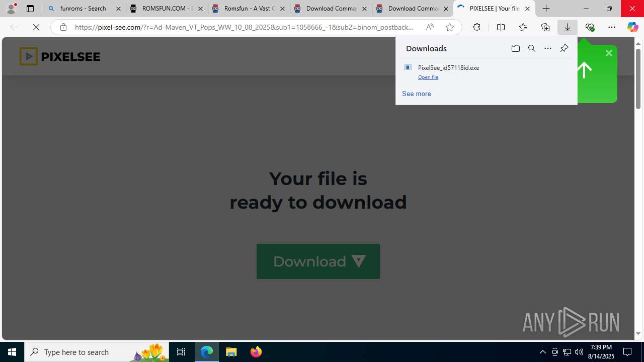
Task: Click the taskbar search box
Action: [97, 352]
